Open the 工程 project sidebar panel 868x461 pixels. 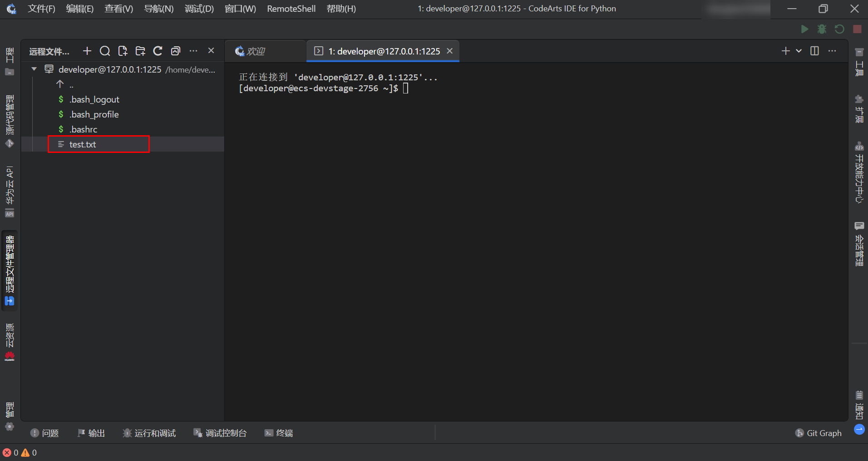click(10, 61)
